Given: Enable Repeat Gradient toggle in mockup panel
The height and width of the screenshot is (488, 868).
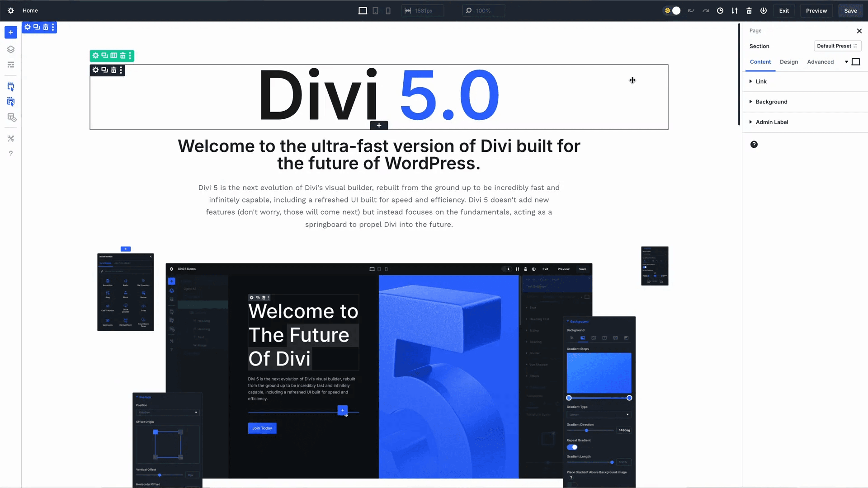Looking at the screenshot, I should 572,447.
